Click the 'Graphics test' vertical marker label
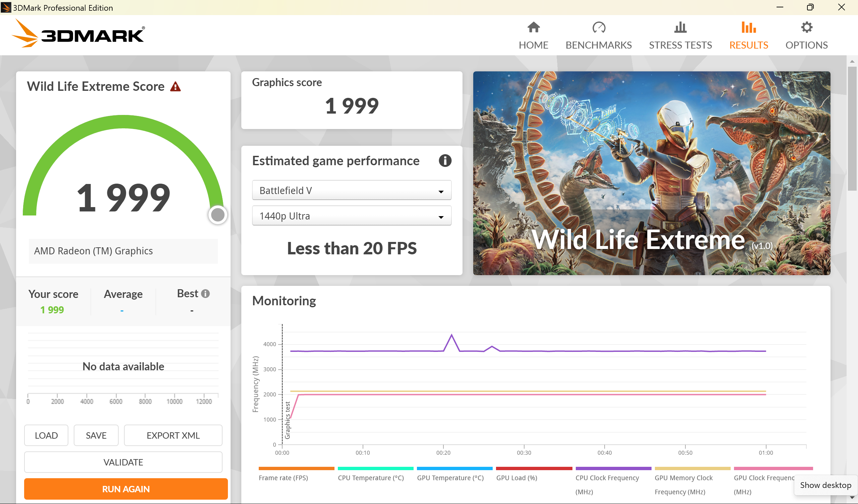Screen dimensions: 858x504 (x=287, y=420)
